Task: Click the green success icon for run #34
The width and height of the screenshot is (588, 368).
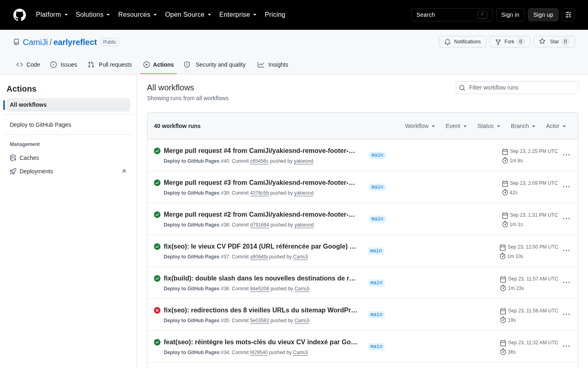Action: (157, 342)
